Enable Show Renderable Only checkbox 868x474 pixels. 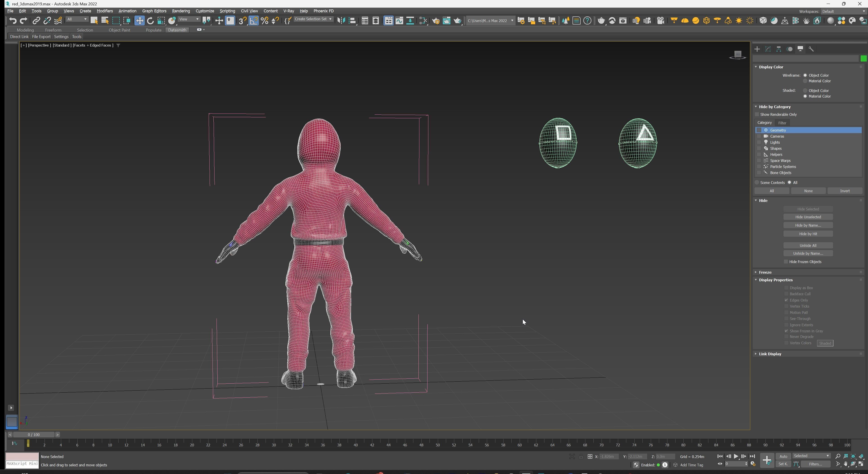point(757,114)
